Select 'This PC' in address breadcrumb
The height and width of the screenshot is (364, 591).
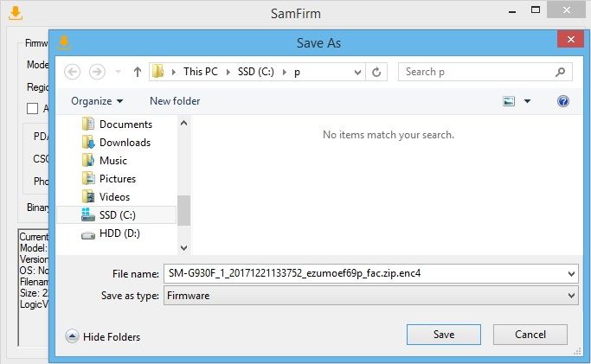201,72
